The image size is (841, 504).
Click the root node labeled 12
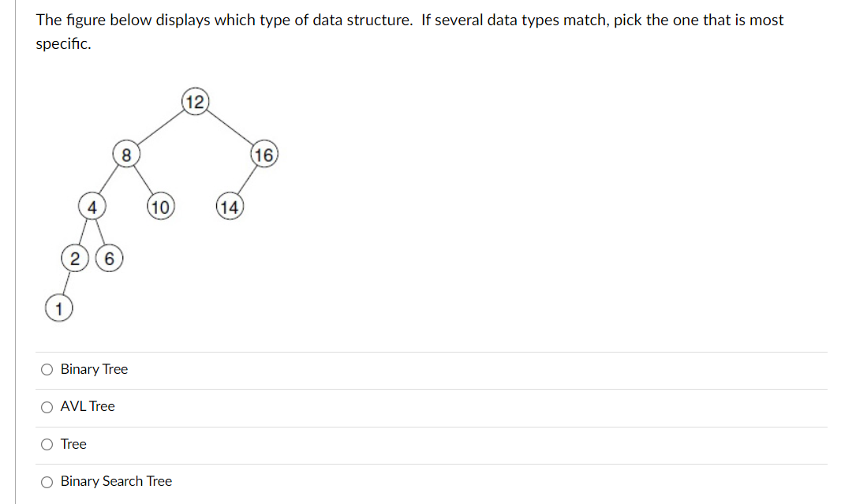[194, 100]
